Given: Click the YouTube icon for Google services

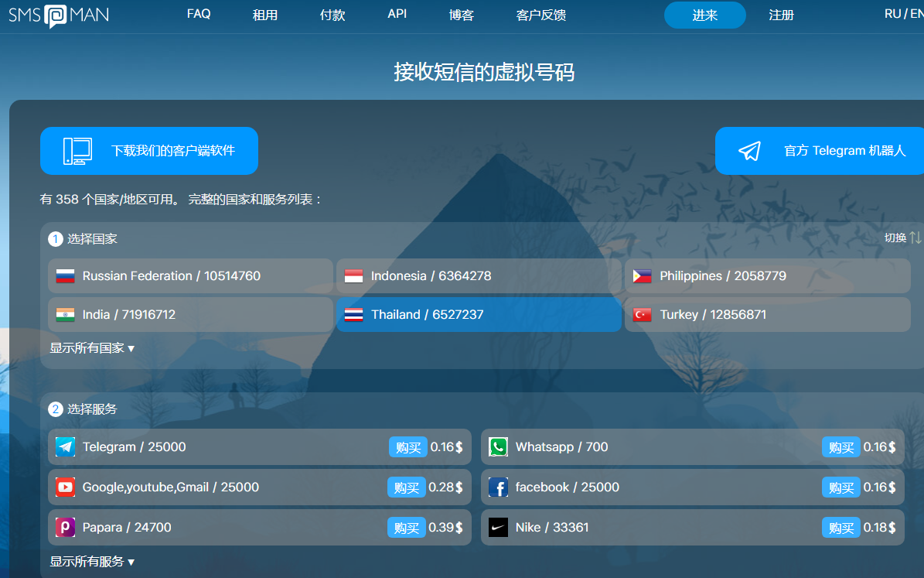Looking at the screenshot, I should coord(65,487).
